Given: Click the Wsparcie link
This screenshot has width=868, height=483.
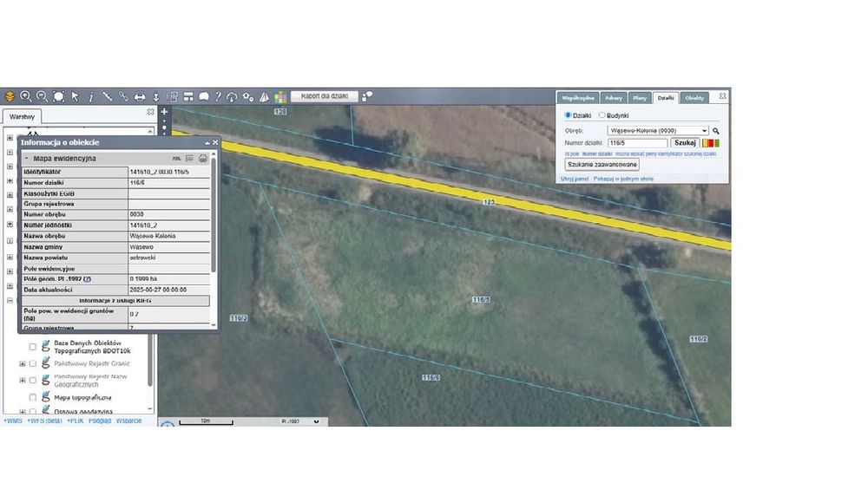Looking at the screenshot, I should tap(128, 421).
